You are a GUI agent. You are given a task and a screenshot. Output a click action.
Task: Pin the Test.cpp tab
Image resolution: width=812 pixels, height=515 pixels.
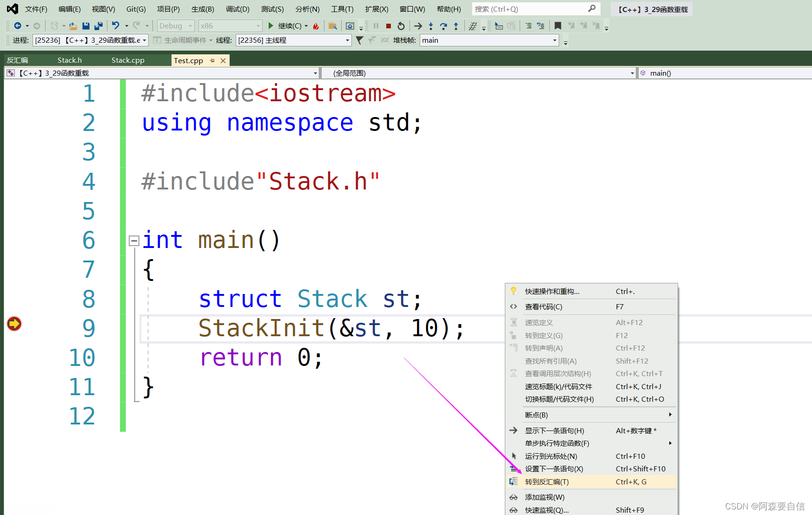[x=212, y=60]
